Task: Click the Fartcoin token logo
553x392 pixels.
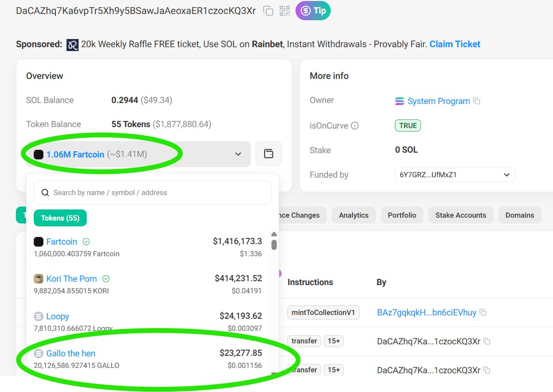Action: pyautogui.click(x=39, y=242)
